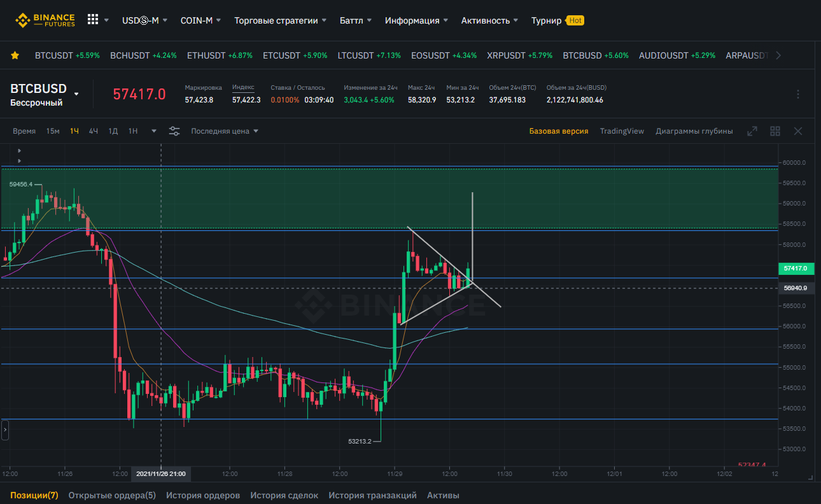
Task: Switch to Базовая версия chart
Action: 559,131
